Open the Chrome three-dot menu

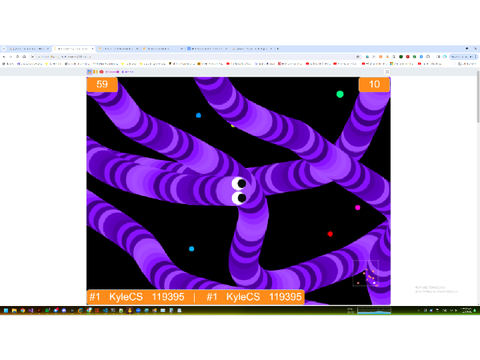coord(476,57)
